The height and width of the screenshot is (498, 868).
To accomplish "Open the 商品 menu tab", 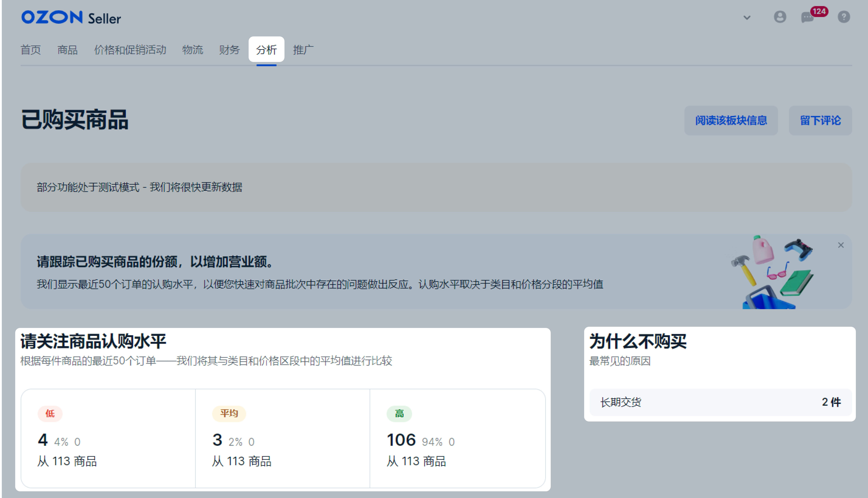I will click(x=67, y=50).
